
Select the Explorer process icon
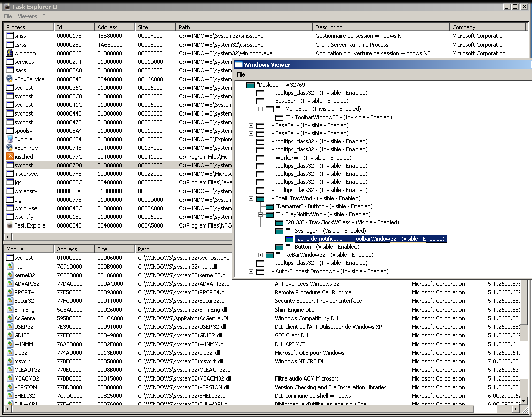tap(10, 139)
